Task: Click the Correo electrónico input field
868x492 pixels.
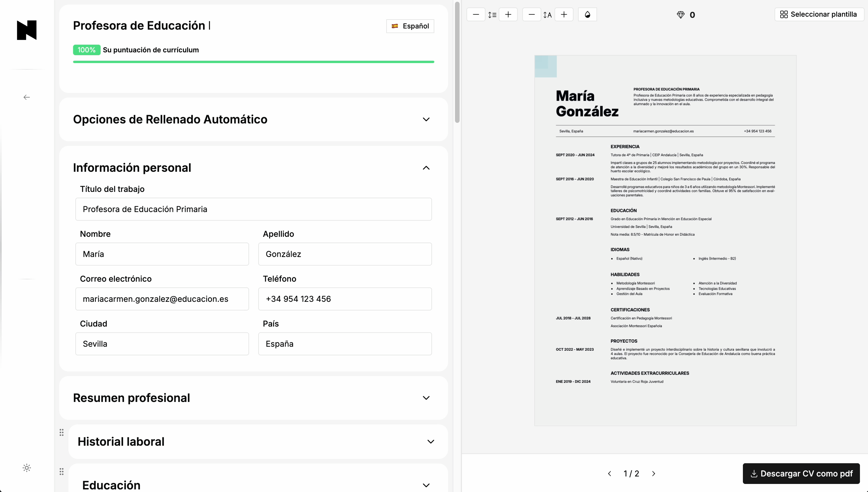Action: (162, 299)
